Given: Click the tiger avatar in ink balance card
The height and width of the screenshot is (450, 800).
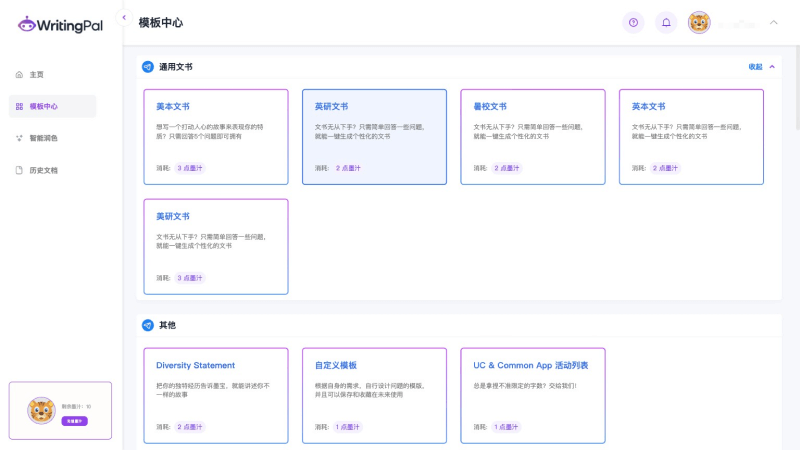Looking at the screenshot, I should click(41, 410).
